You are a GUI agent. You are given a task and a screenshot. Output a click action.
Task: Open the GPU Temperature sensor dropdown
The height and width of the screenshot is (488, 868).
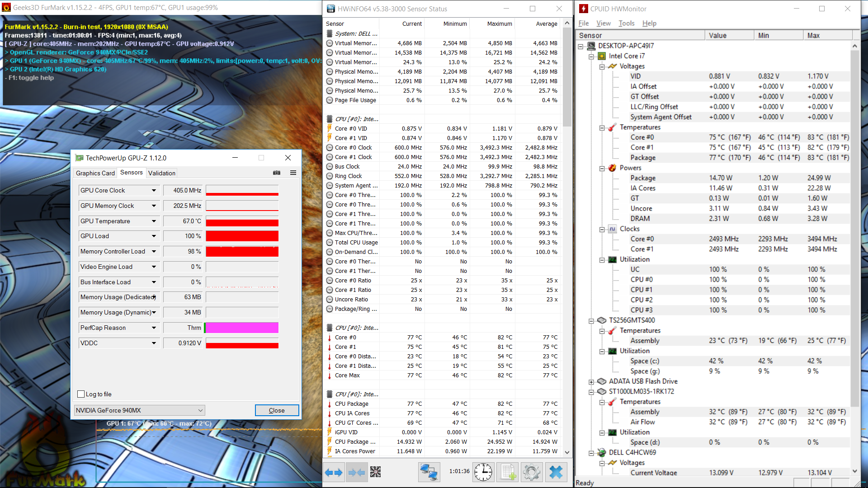(x=154, y=221)
